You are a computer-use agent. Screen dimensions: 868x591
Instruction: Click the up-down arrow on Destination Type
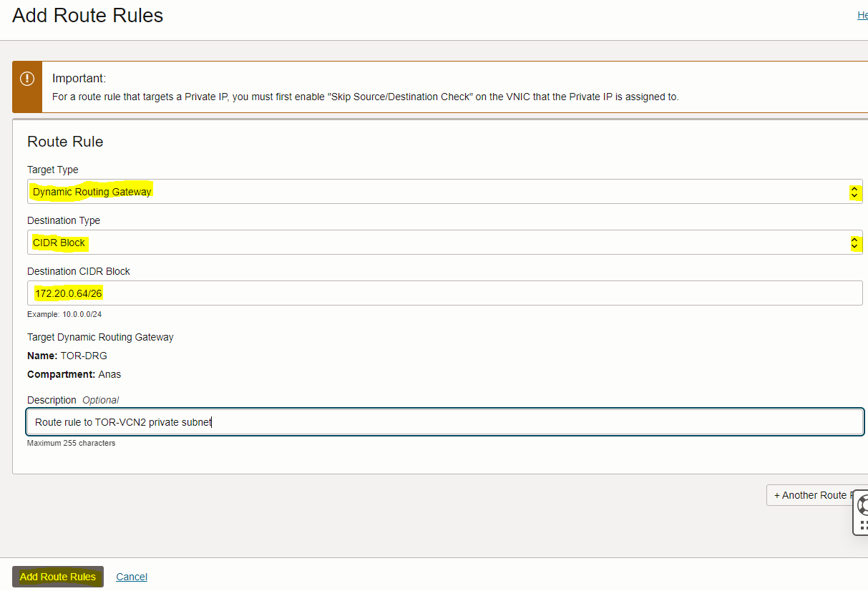click(x=854, y=243)
